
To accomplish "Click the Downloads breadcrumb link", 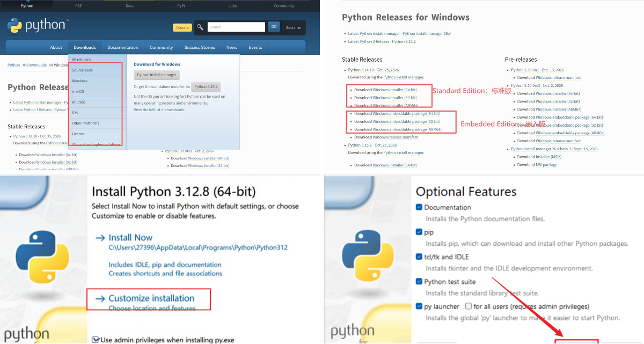I will tap(37, 65).
